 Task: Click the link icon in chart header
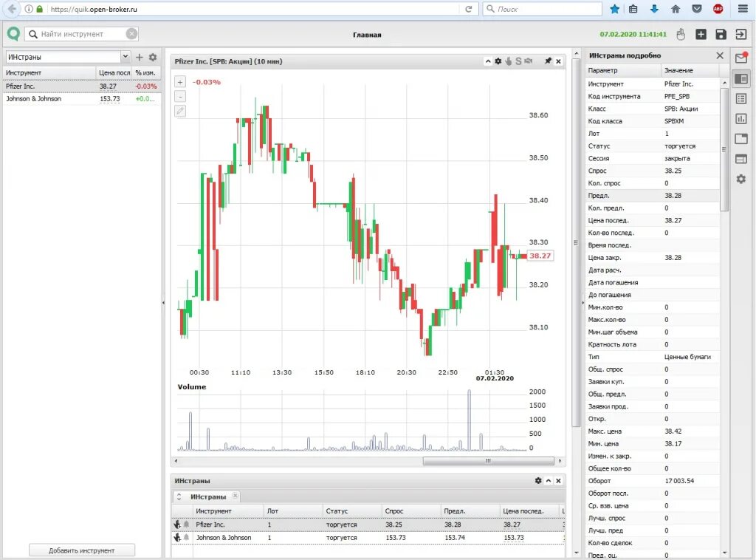coord(529,61)
